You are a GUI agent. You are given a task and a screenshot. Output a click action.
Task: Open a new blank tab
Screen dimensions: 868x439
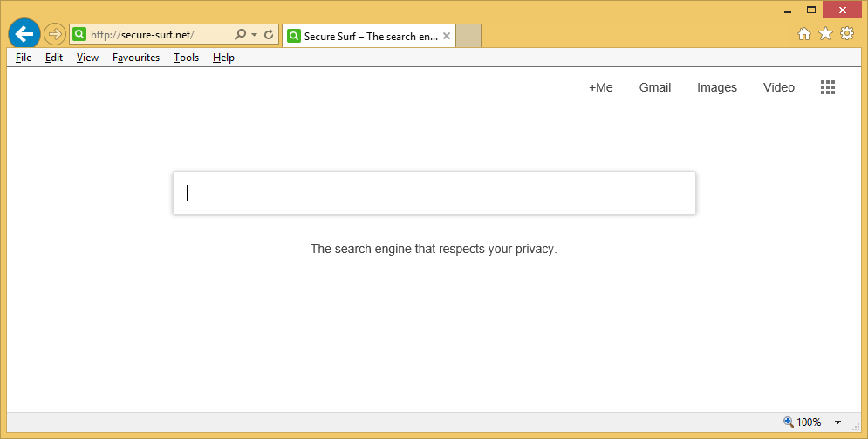[x=468, y=36]
